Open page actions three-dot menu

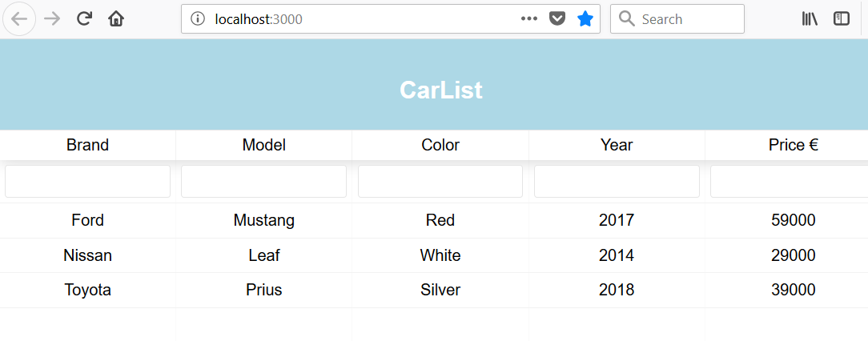point(529,19)
